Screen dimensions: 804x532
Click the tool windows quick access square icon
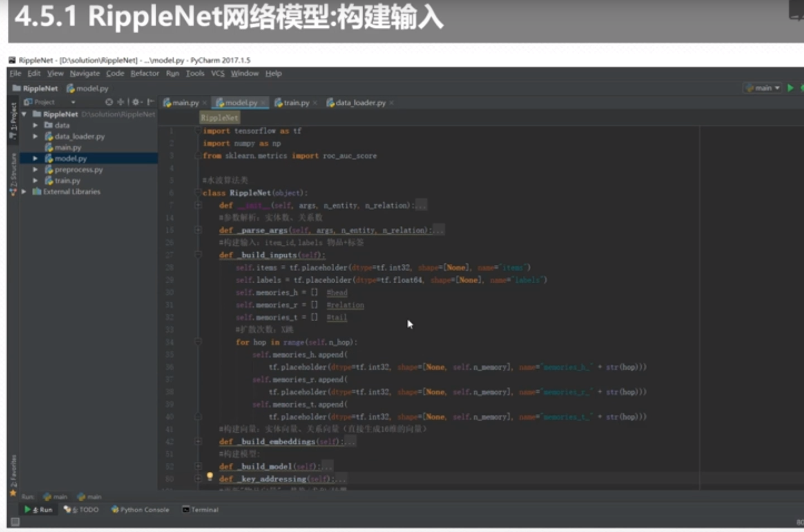(15, 522)
